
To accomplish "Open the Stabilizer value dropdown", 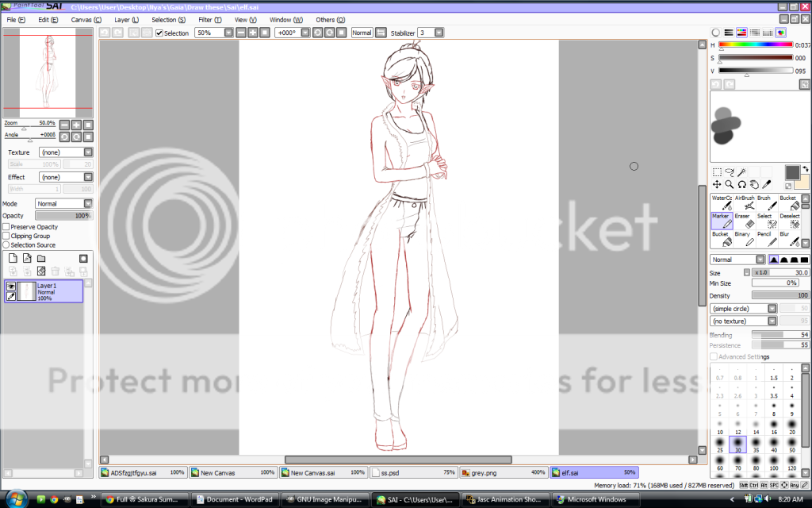I will 439,33.
